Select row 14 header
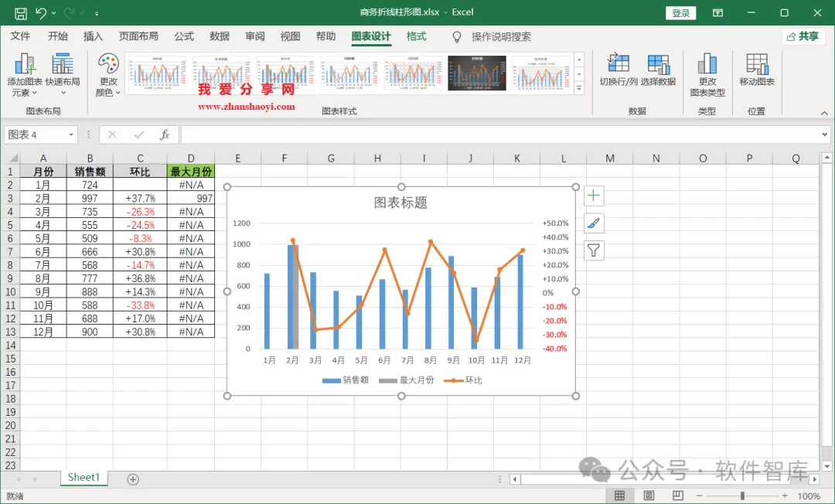835x504 pixels. click(10, 346)
